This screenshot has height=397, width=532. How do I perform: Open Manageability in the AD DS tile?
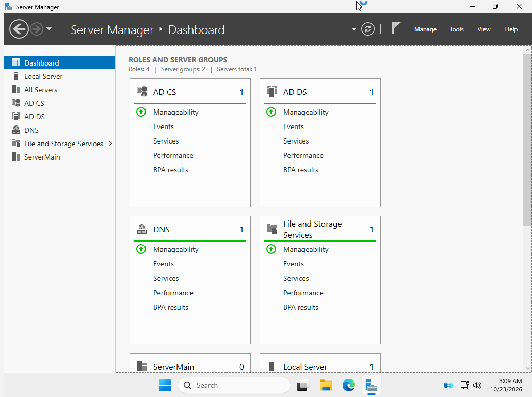point(305,112)
